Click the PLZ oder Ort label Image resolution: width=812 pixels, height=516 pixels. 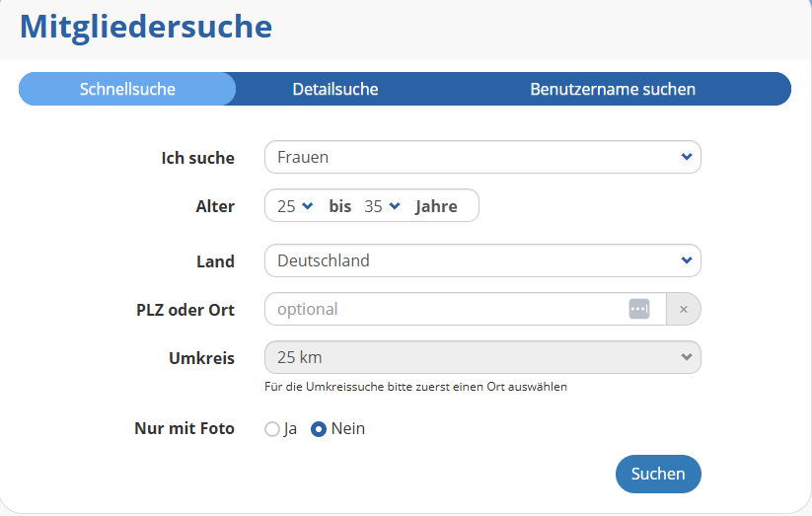coord(185,310)
